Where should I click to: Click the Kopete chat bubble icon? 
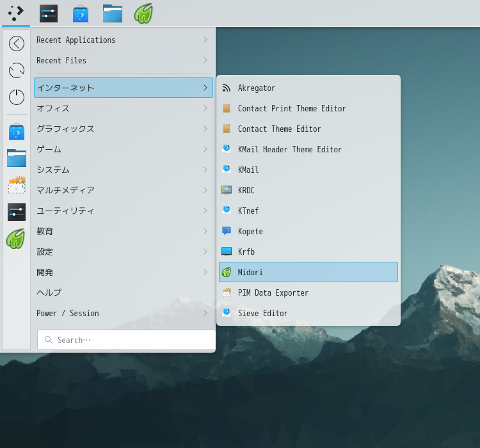[227, 231]
